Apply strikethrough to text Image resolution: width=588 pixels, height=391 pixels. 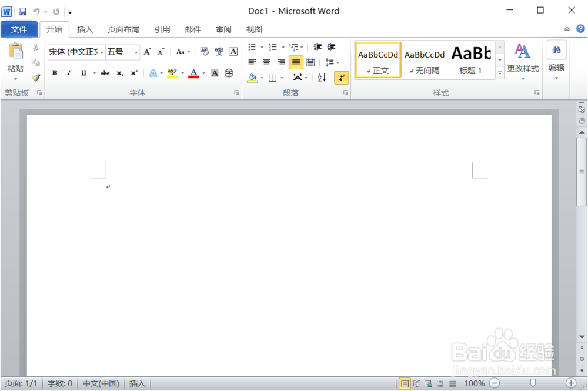tap(105, 73)
